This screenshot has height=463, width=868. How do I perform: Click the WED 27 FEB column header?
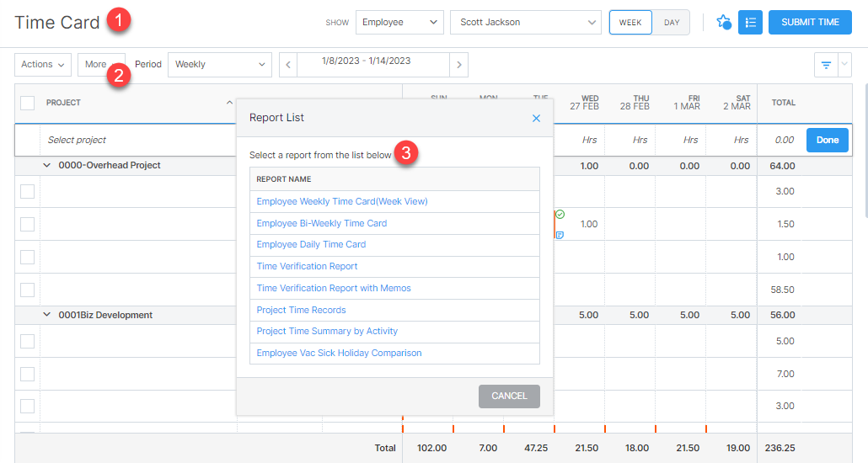click(x=585, y=103)
